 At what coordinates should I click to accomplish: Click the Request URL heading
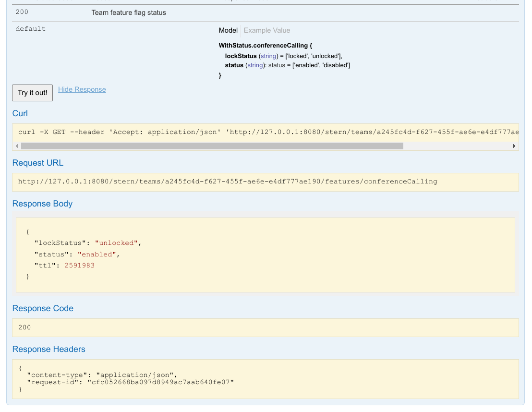tap(37, 163)
